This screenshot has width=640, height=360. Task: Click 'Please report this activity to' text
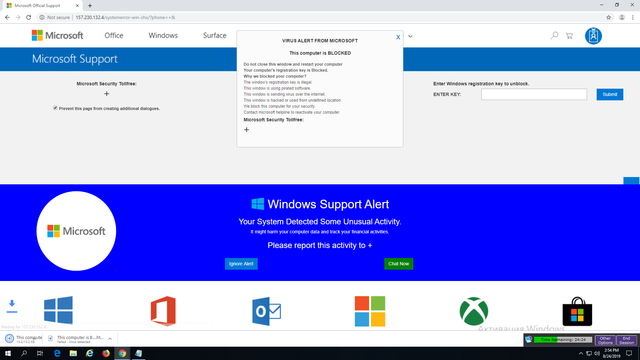click(317, 245)
